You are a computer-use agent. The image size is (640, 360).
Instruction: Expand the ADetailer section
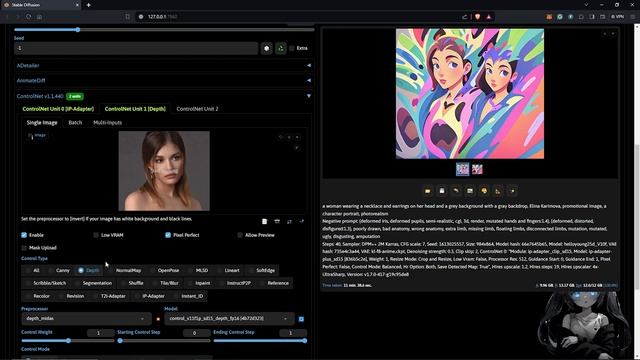tap(163, 65)
